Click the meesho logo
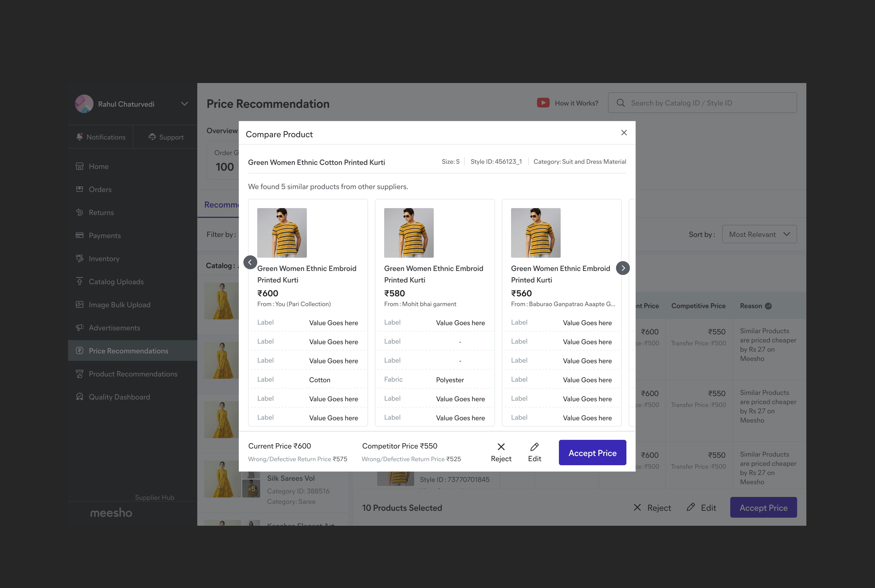 pos(111,513)
